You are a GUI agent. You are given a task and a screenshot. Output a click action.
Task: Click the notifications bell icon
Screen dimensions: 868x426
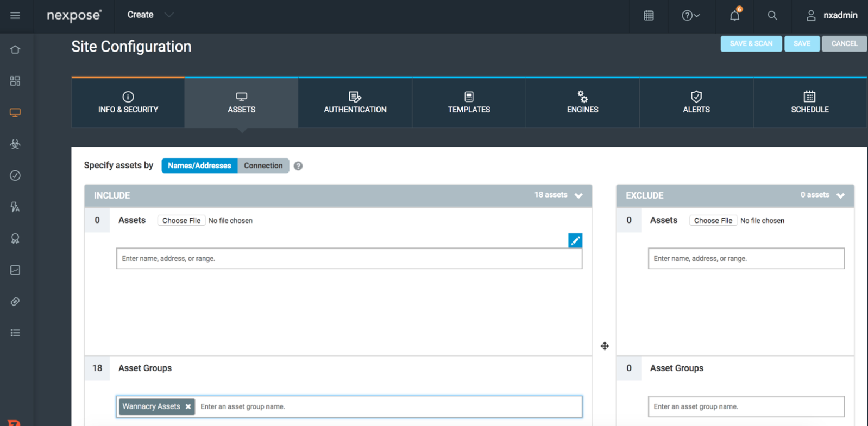tap(734, 15)
